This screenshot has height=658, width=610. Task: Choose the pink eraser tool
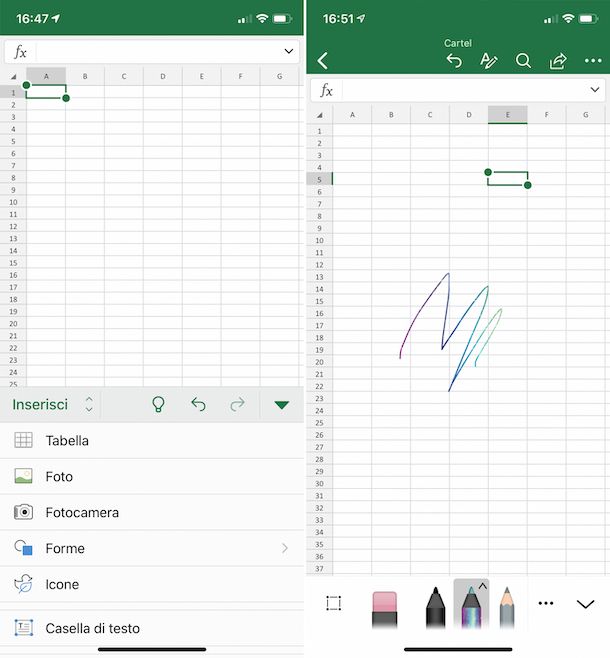coord(384,609)
